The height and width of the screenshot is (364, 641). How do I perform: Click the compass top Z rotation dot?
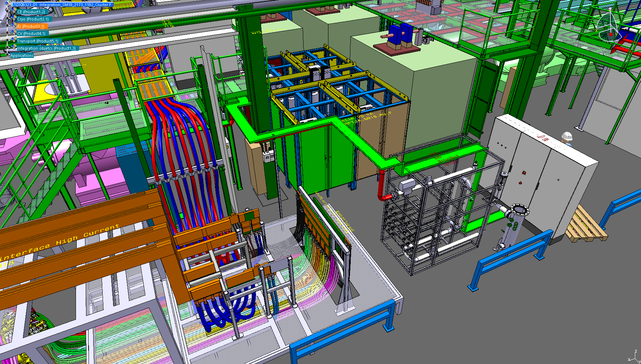(x=610, y=9)
